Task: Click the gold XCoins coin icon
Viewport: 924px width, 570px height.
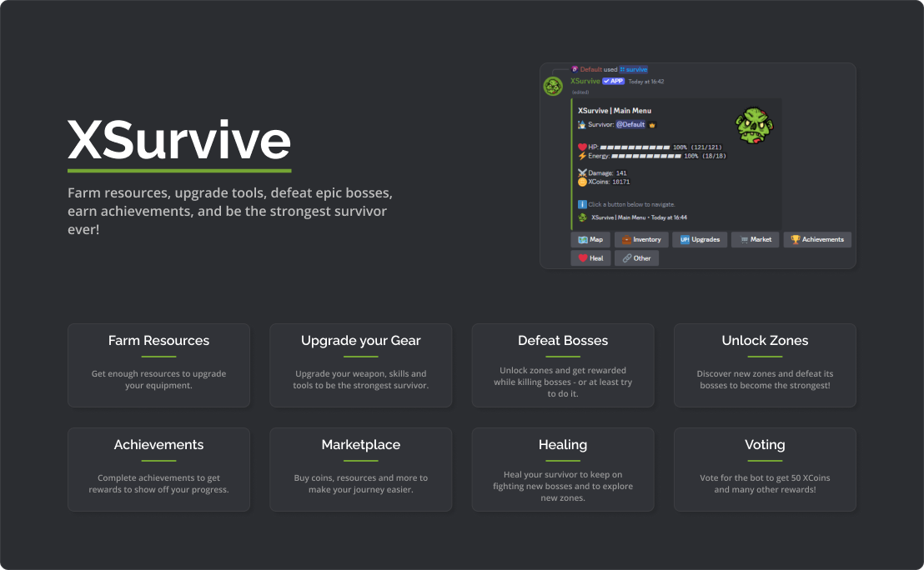Action: [x=582, y=182]
